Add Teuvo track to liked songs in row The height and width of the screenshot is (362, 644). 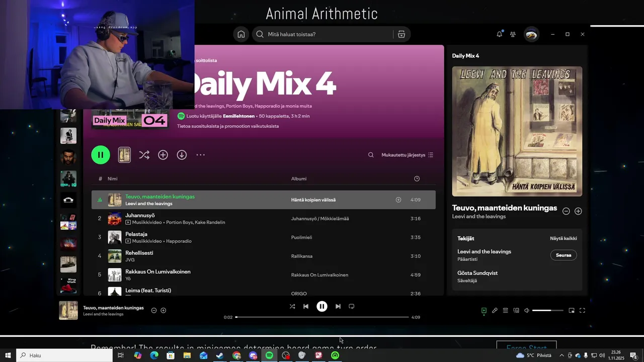click(x=398, y=200)
